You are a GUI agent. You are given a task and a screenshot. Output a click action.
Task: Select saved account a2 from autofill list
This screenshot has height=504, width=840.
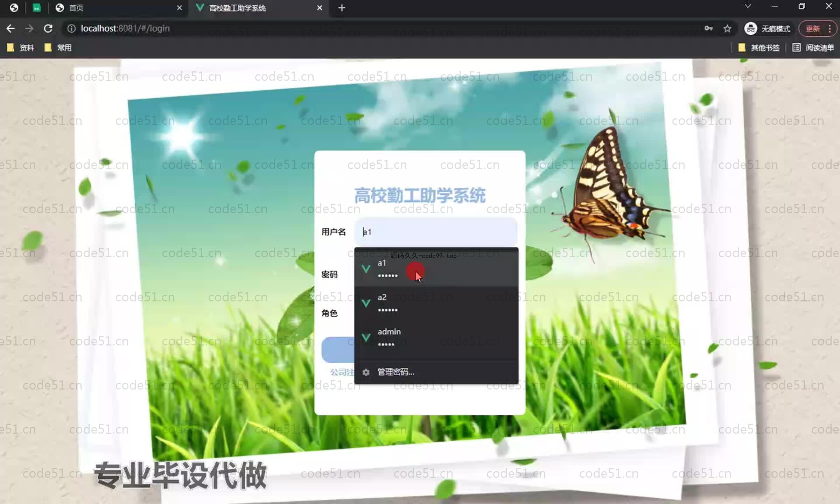436,303
